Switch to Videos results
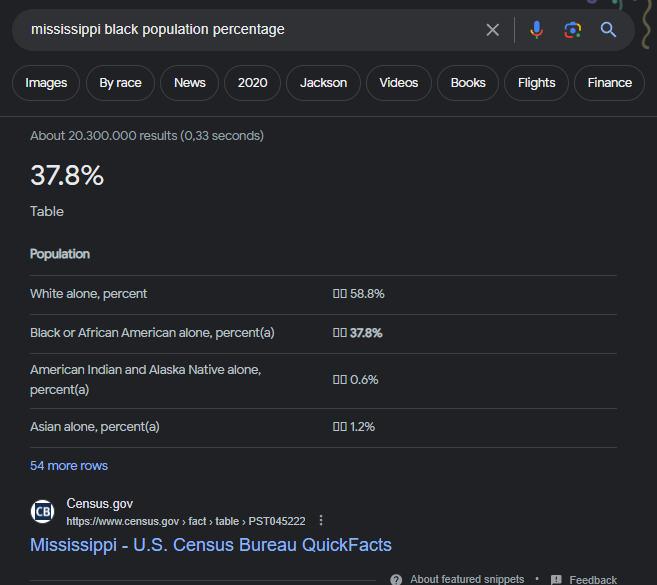 [x=398, y=83]
